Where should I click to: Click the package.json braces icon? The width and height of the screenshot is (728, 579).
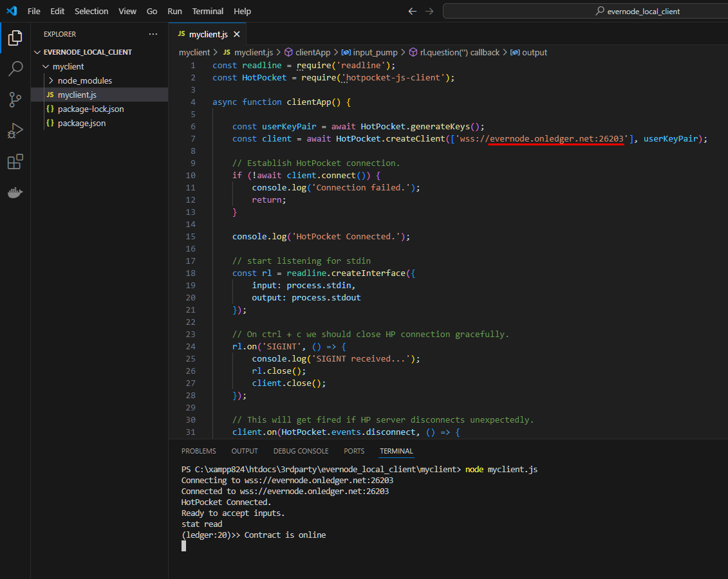click(50, 123)
